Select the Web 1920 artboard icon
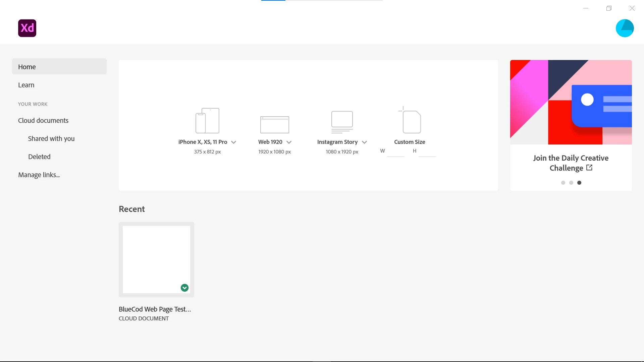Viewport: 644px width, 362px height. click(274, 124)
